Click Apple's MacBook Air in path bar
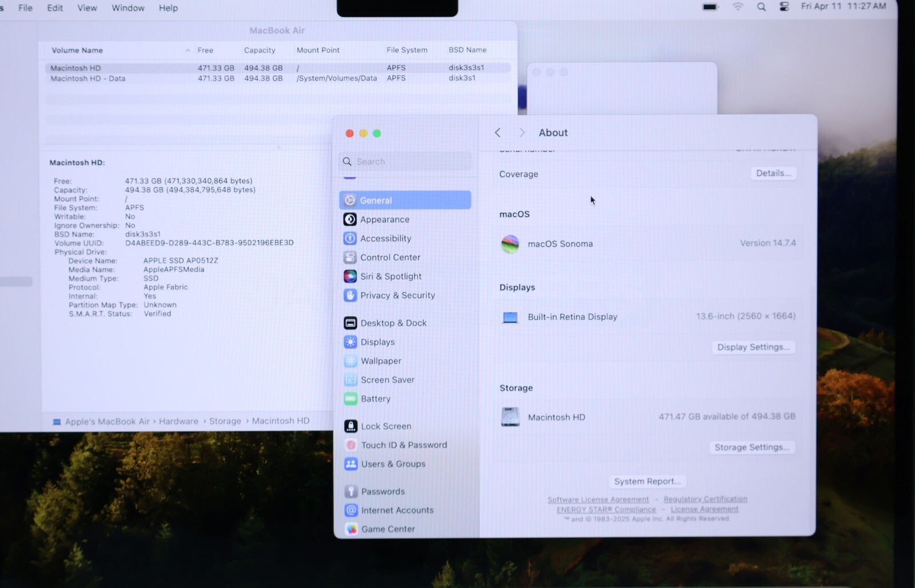This screenshot has height=588, width=915. [x=107, y=422]
